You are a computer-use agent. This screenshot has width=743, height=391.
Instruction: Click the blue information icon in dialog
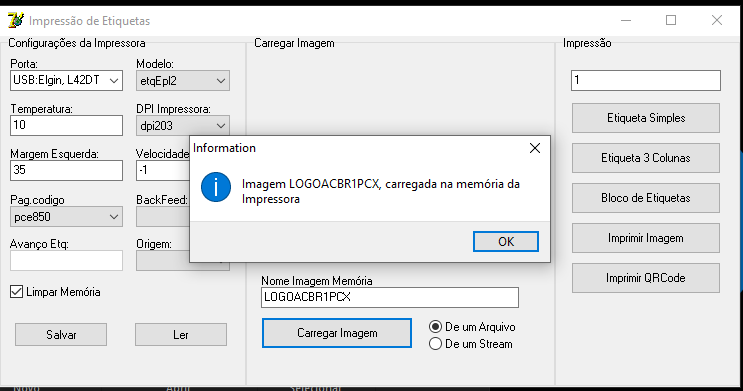pyautogui.click(x=216, y=187)
